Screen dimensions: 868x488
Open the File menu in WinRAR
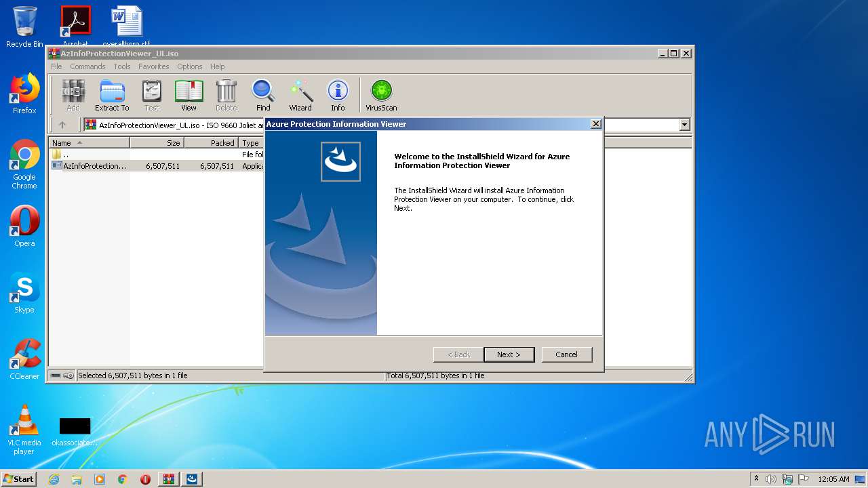[x=56, y=66]
